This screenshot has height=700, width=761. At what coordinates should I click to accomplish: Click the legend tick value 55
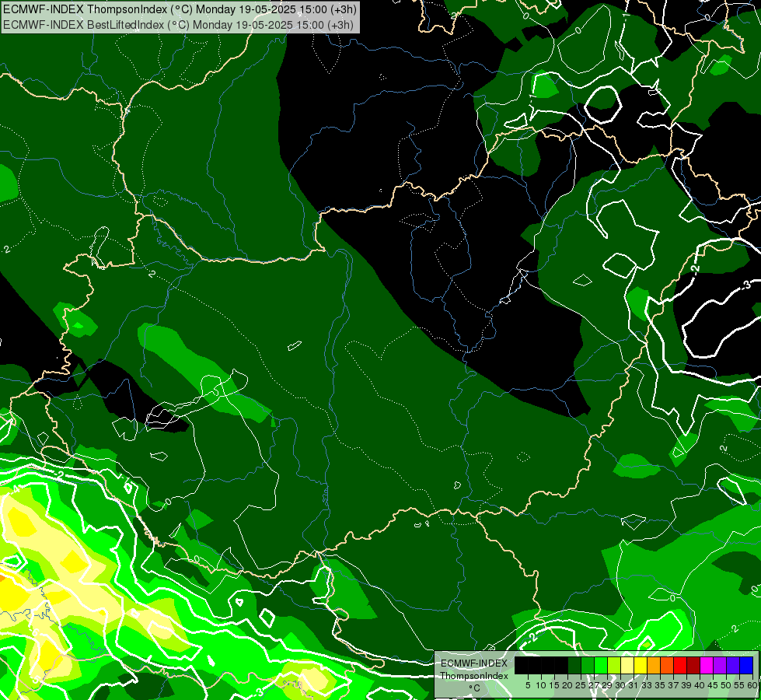click(740, 685)
